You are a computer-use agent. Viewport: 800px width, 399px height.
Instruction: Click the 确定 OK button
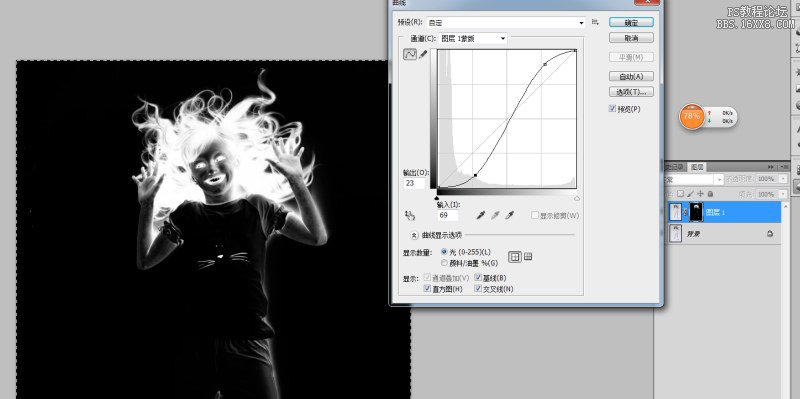click(x=631, y=22)
